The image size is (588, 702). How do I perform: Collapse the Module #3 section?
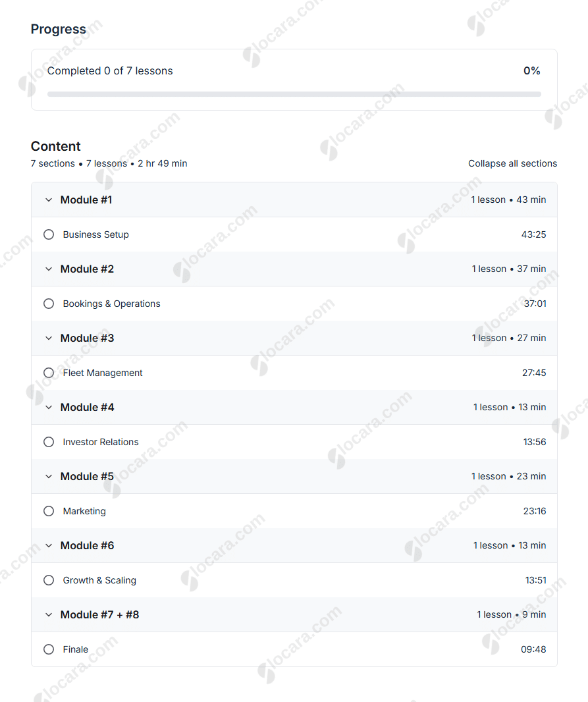[x=49, y=338]
